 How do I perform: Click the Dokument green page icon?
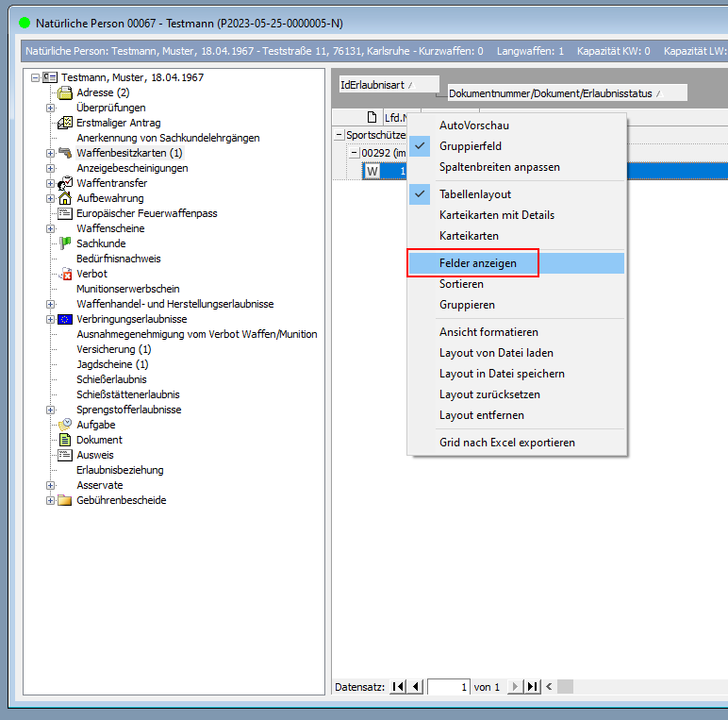(x=65, y=440)
